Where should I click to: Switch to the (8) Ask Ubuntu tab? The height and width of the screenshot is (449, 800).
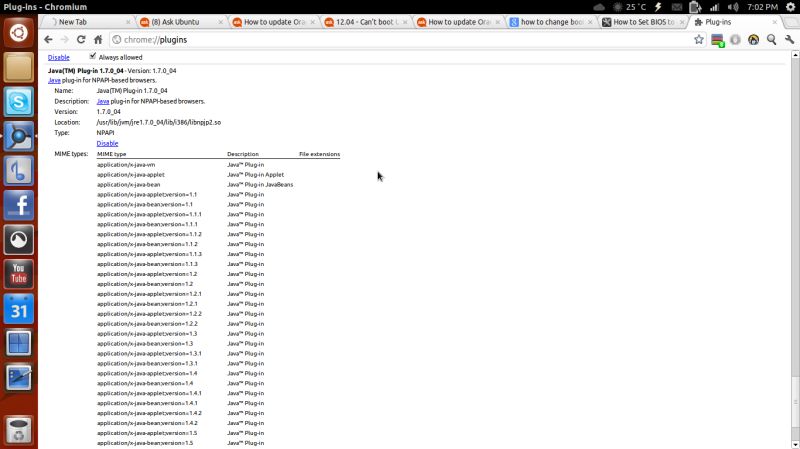(181, 22)
